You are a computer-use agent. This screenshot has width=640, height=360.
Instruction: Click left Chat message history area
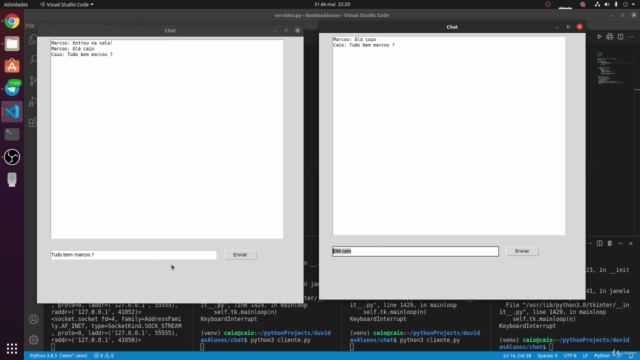[167, 139]
